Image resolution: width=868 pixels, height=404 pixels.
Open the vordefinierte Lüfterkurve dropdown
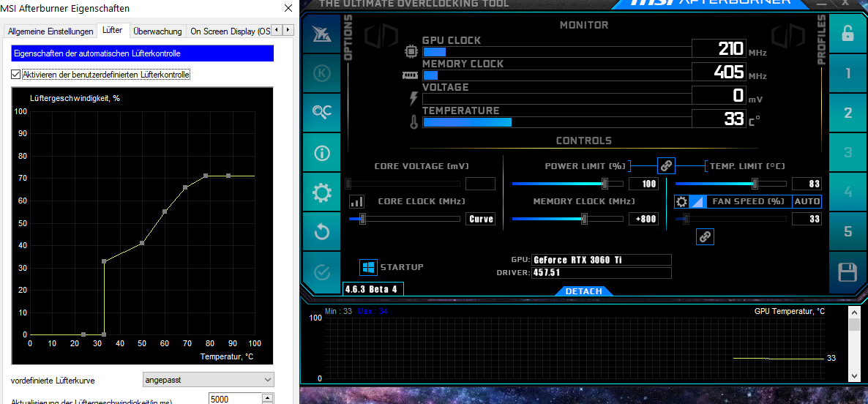(209, 380)
